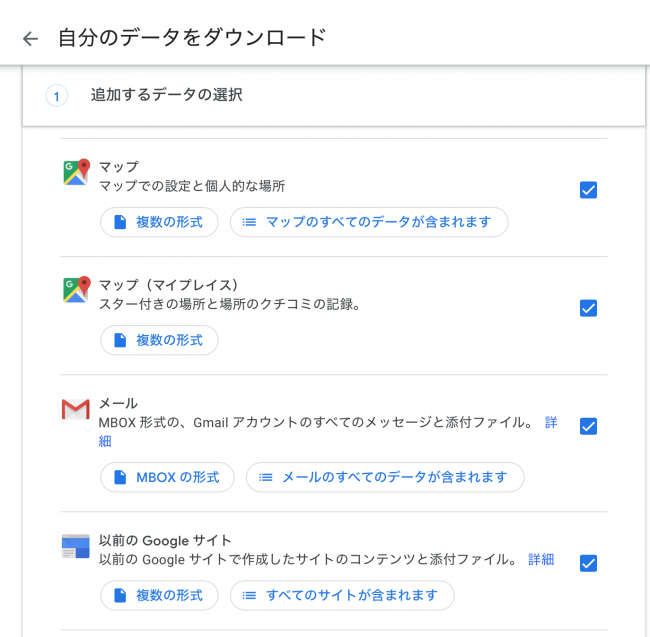
Task: Open 詳細 link in メール description
Action: pyautogui.click(x=551, y=423)
